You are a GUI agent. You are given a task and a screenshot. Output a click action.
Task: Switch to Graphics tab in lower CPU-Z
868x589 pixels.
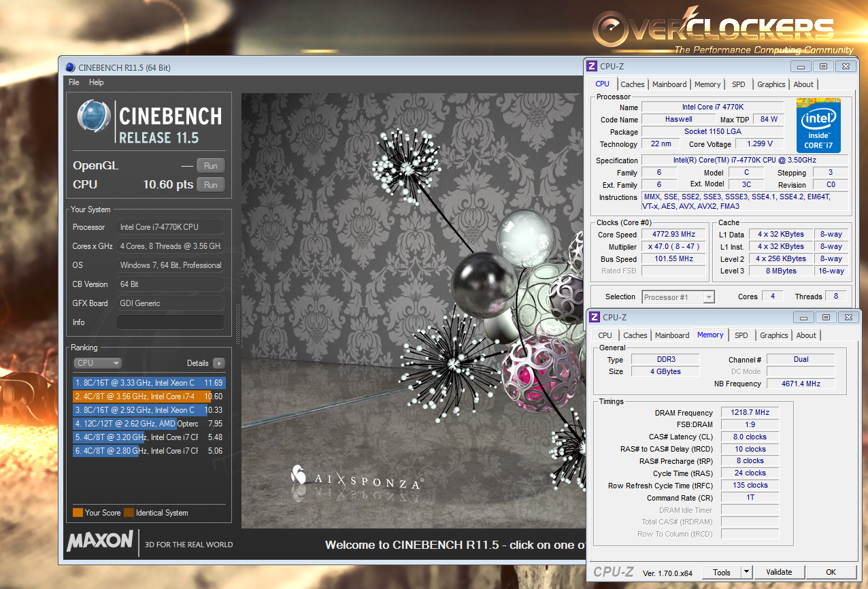pyautogui.click(x=774, y=335)
